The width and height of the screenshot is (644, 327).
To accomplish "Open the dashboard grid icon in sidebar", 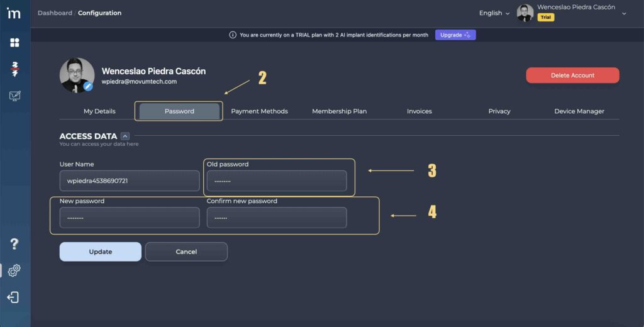I will [14, 43].
